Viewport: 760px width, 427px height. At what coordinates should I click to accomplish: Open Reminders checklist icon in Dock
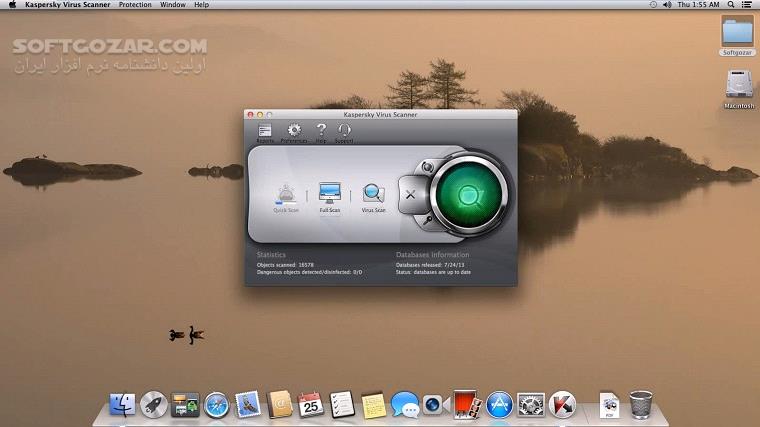[342, 405]
